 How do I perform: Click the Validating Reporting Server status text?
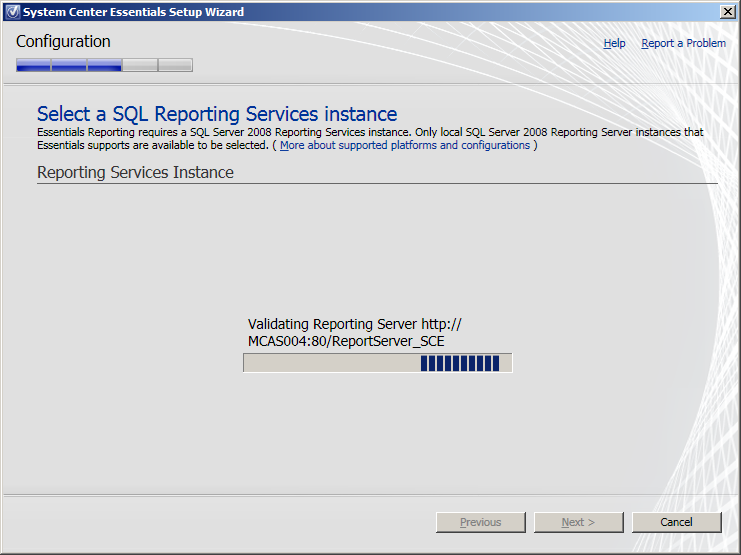[x=354, y=332]
